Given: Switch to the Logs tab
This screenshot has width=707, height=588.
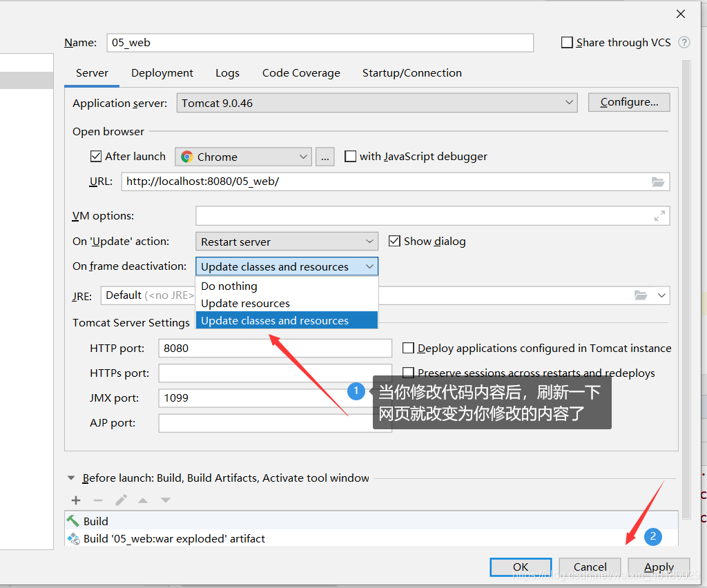Looking at the screenshot, I should tap(227, 73).
